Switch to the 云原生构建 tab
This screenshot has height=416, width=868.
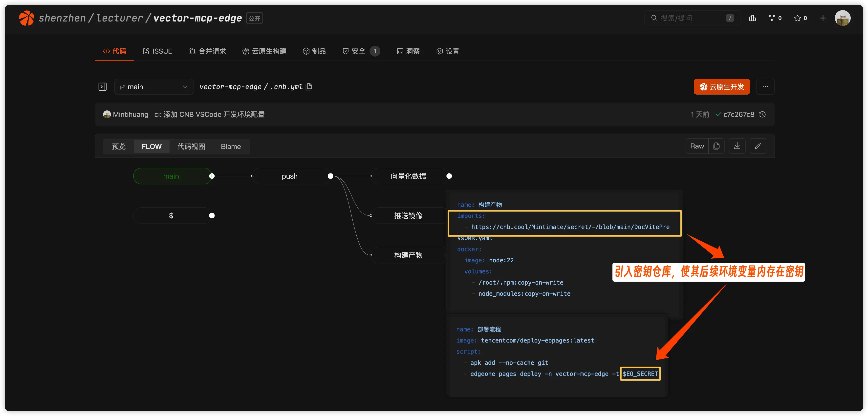pos(264,51)
